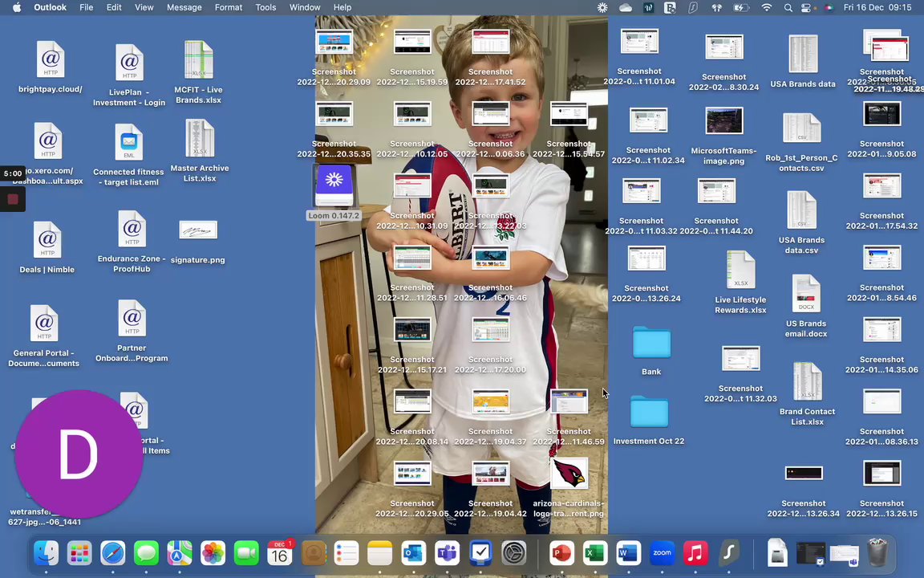Click the Surfshark icon in the menu bar

[693, 8]
